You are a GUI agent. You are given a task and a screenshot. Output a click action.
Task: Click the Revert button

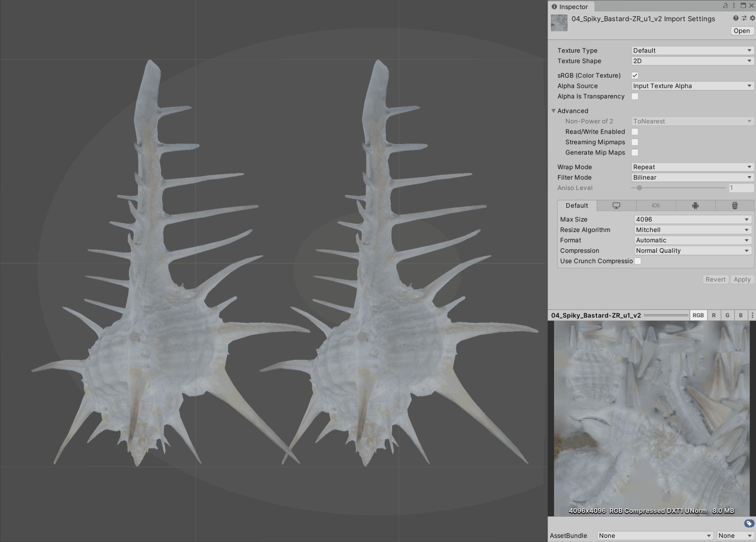[x=715, y=279]
